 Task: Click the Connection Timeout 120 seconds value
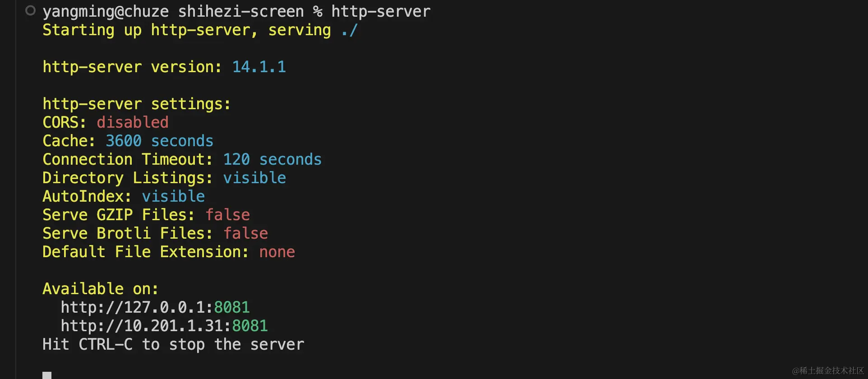[x=272, y=159]
